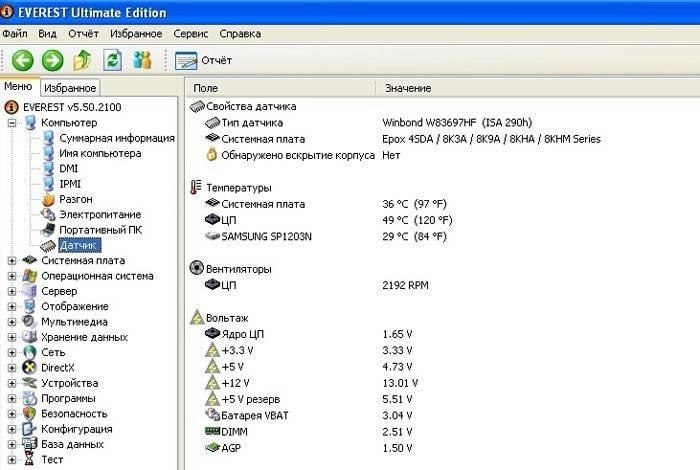Select Суммарная информация tree item
Screen dimensions: 700x470
[116, 138]
